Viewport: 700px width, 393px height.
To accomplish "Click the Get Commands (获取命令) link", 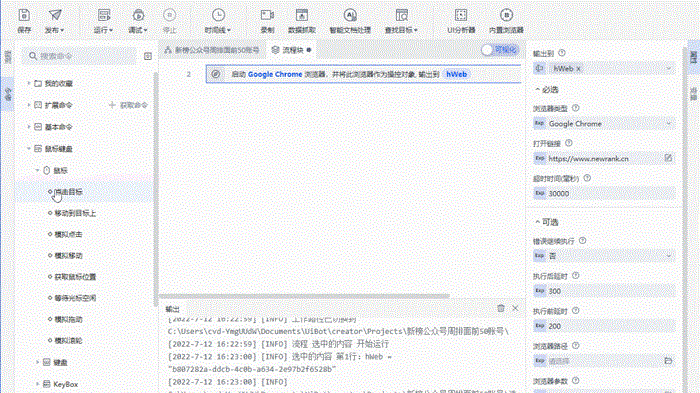I will [129, 105].
